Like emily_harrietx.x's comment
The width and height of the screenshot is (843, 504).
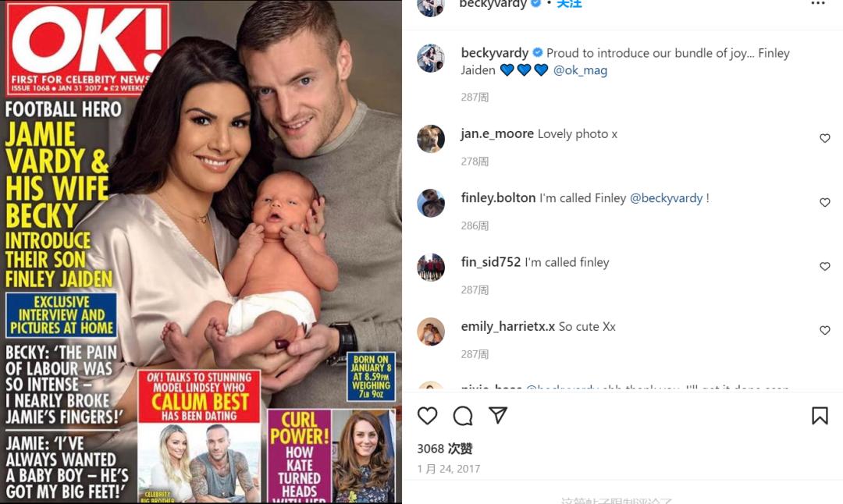tap(825, 330)
